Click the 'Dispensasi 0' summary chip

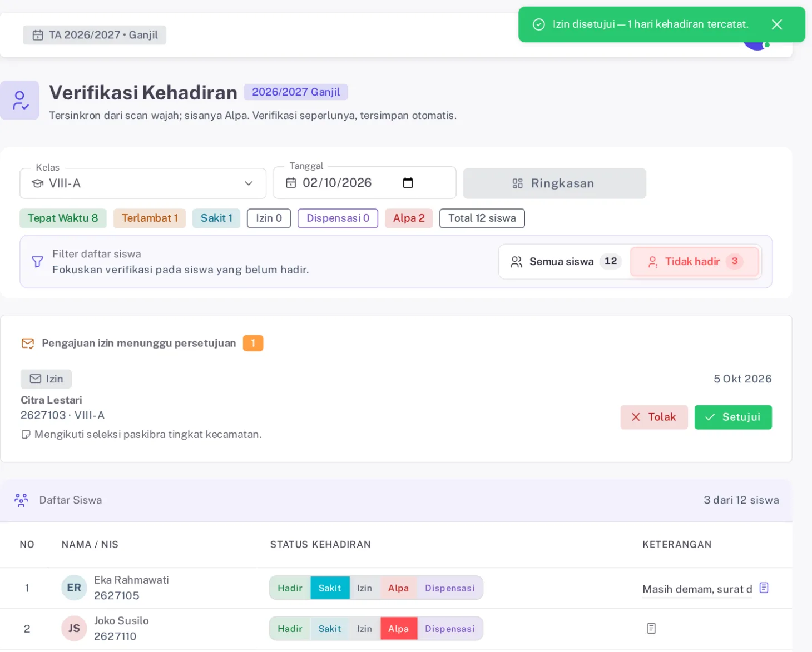point(338,218)
